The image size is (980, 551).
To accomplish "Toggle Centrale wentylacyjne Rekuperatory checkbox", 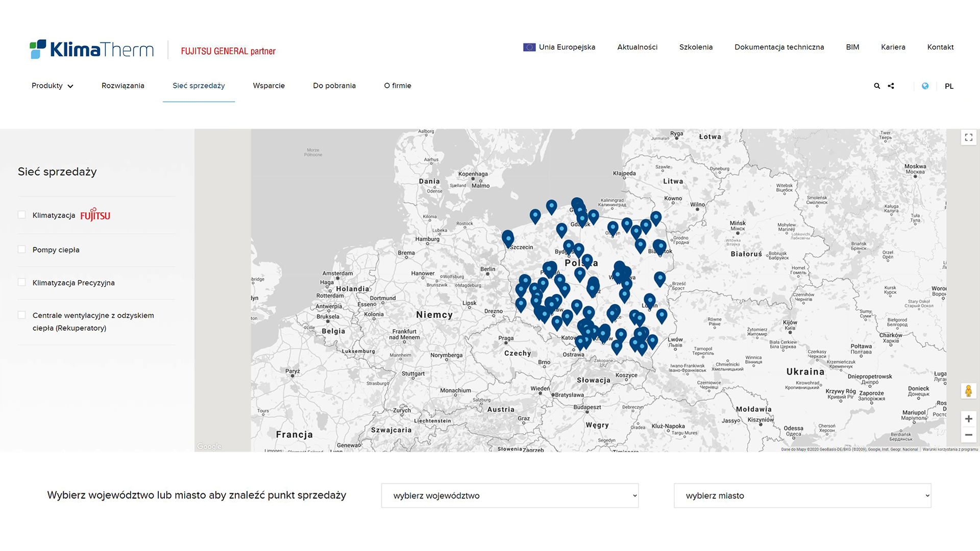I will [x=22, y=315].
